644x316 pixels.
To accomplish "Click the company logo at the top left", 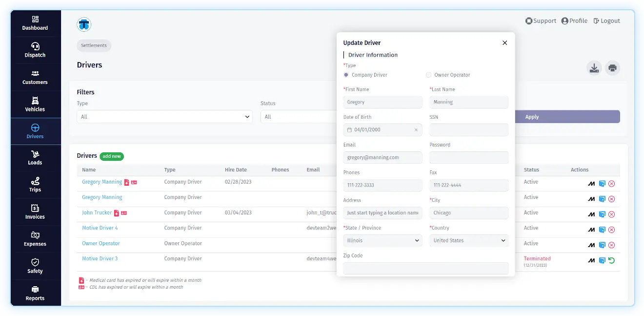I will tap(84, 24).
